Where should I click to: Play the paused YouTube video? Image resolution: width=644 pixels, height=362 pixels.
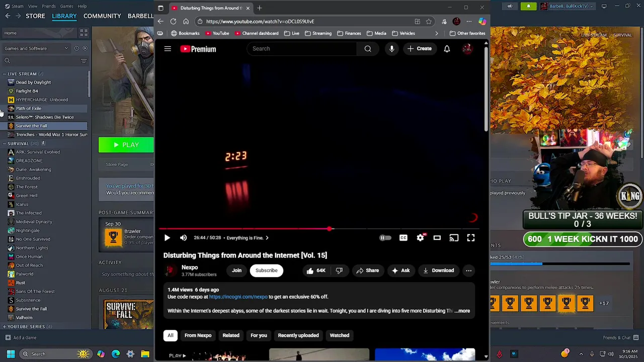pyautogui.click(x=167, y=238)
